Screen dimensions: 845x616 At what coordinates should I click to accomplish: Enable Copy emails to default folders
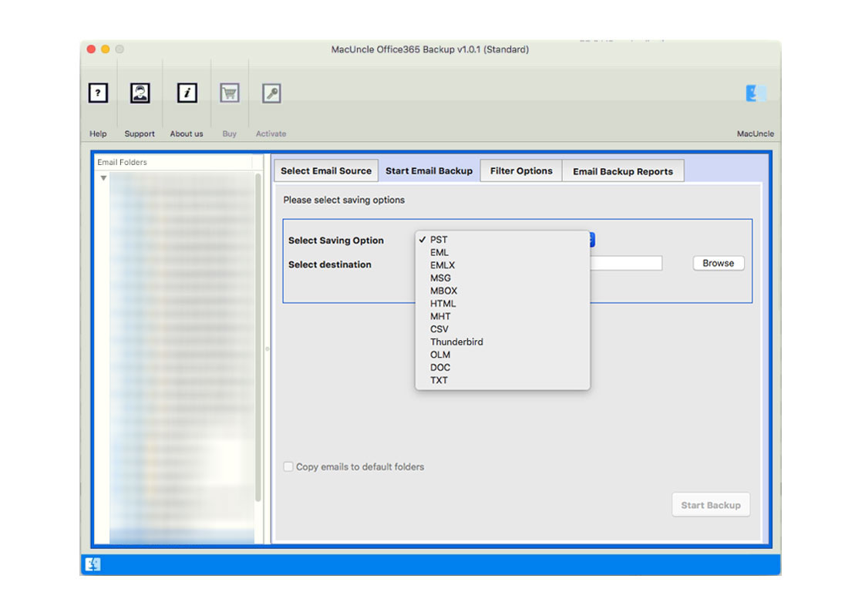point(288,466)
